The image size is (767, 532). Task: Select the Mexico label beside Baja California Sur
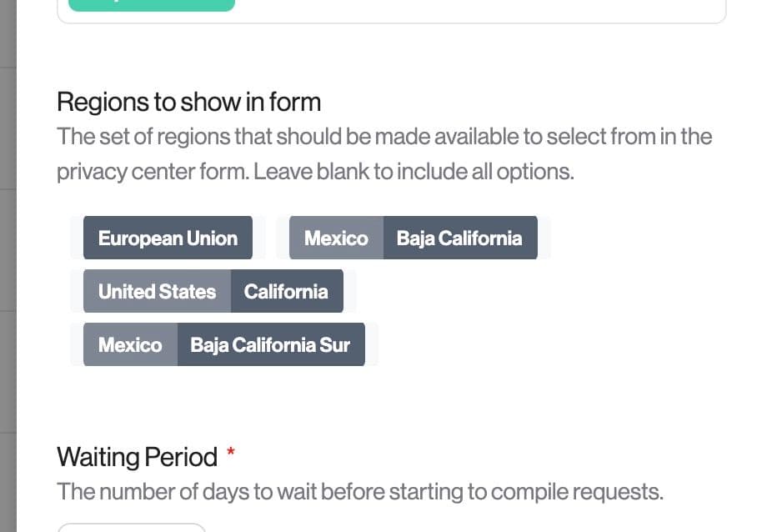coord(130,345)
